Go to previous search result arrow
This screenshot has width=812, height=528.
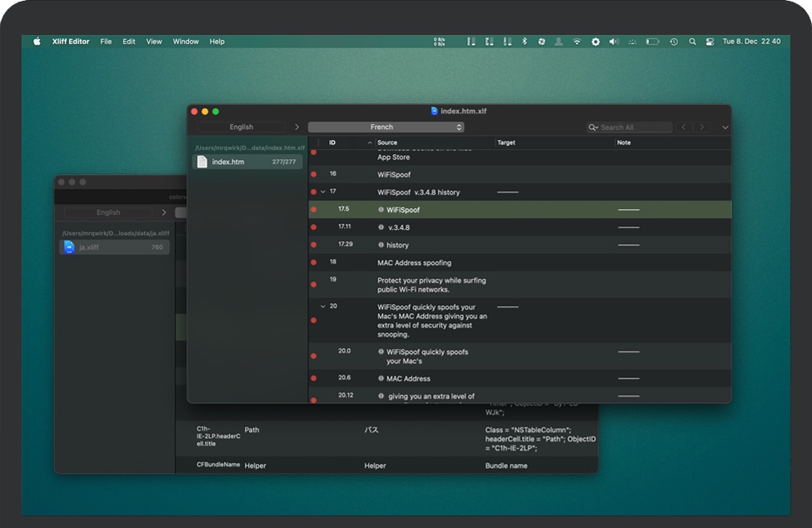pyautogui.click(x=684, y=127)
